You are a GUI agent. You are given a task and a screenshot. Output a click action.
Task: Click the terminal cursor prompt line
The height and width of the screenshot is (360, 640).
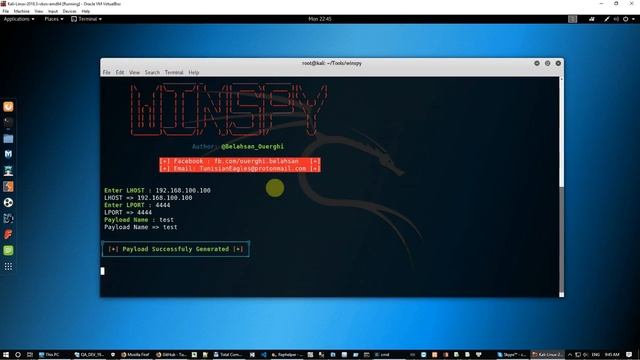102,271
